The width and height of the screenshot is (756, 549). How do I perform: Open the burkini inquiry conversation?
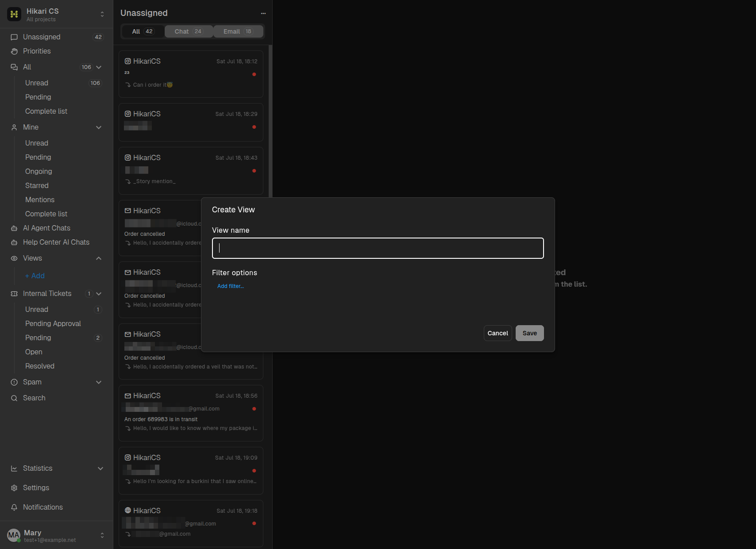191,471
